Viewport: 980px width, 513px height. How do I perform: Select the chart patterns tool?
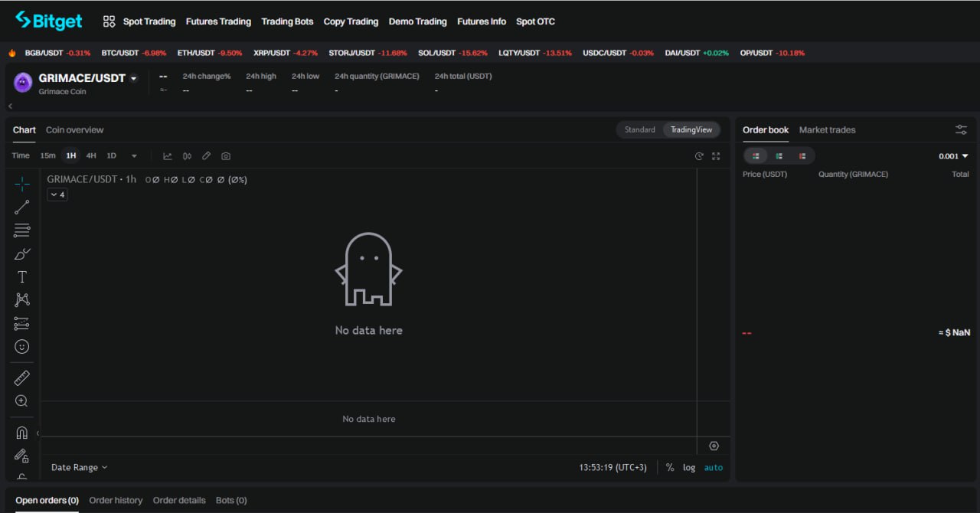click(x=22, y=300)
